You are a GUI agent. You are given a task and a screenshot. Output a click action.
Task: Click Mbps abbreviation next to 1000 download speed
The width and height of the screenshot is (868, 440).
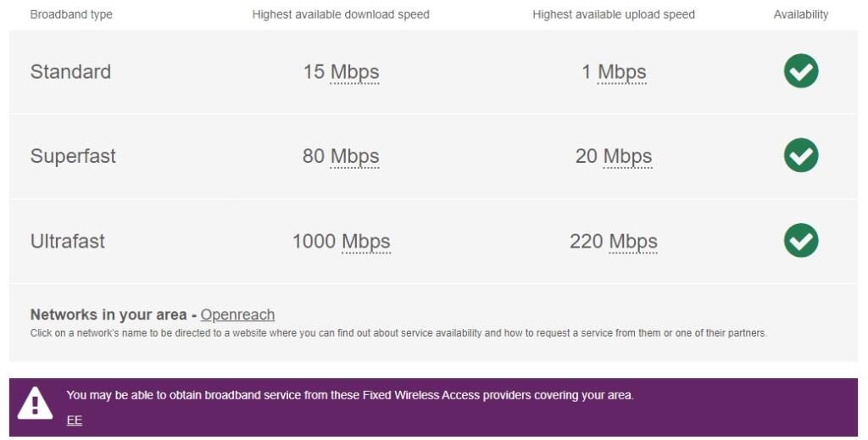click(x=366, y=242)
